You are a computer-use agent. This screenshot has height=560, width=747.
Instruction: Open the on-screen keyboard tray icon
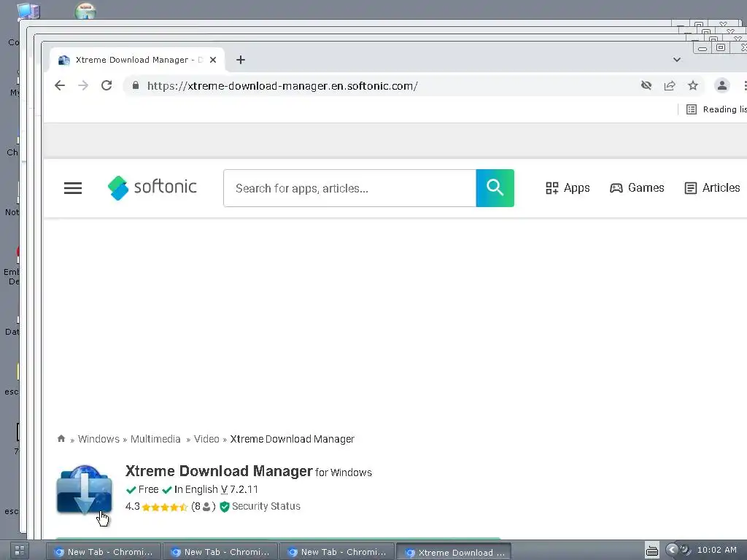651,551
